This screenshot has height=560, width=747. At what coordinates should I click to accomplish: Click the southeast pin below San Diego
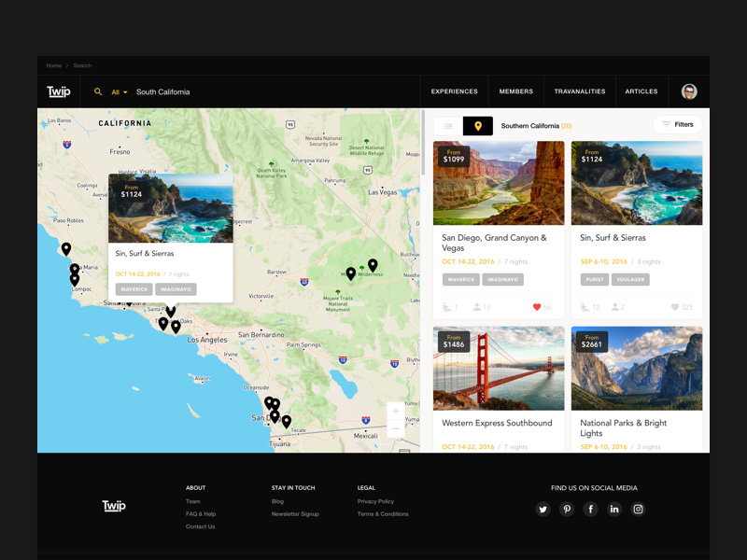click(287, 422)
